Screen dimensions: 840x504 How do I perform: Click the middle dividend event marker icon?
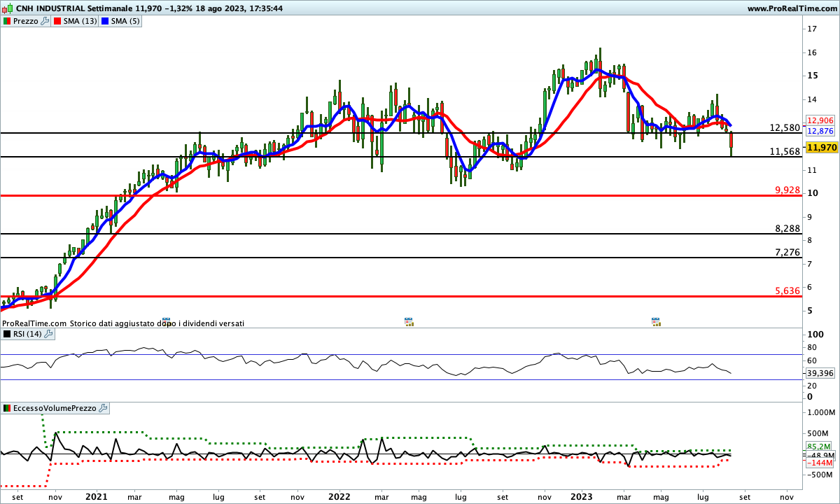click(x=409, y=321)
